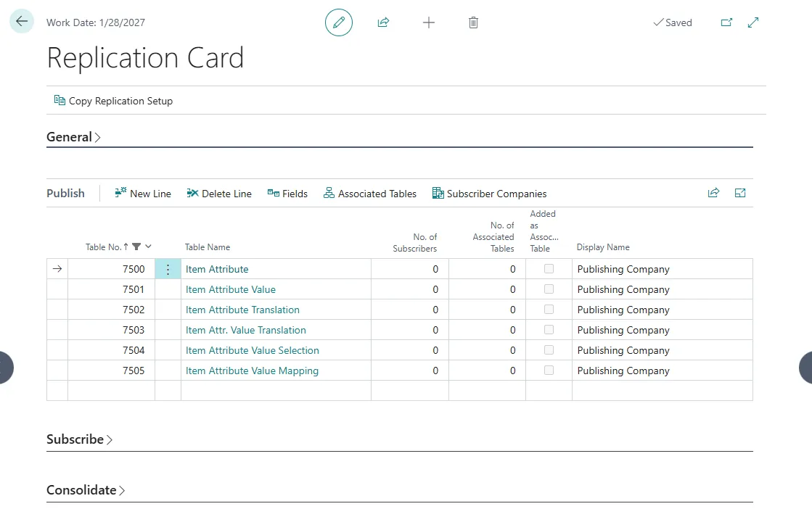Toggle Added as Assoc. Table for Item Attribute
812x509 pixels.
(549, 269)
